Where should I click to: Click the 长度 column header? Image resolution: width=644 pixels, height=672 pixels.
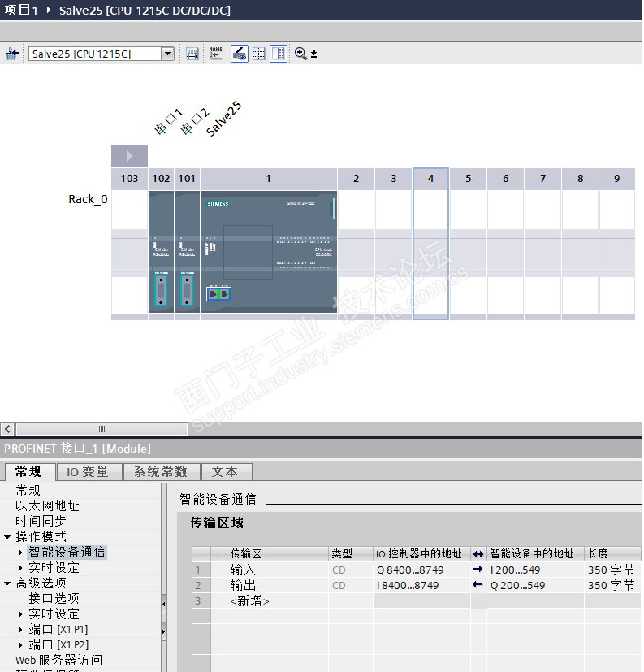[x=613, y=553]
